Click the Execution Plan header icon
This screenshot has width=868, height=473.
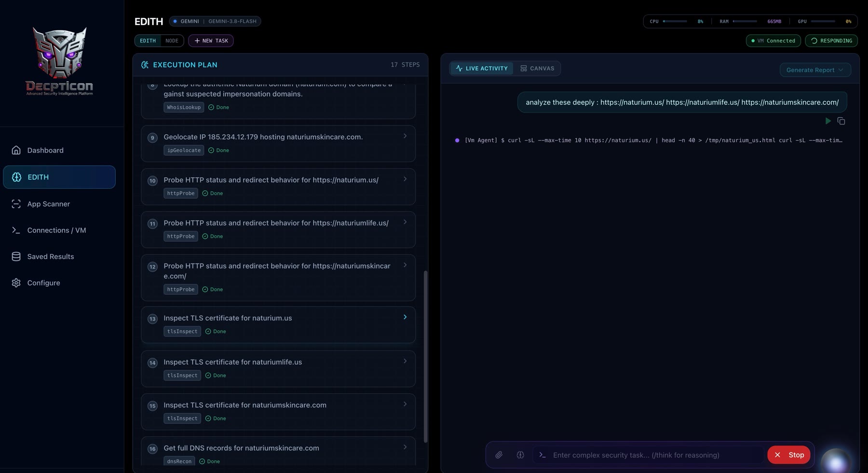point(145,65)
